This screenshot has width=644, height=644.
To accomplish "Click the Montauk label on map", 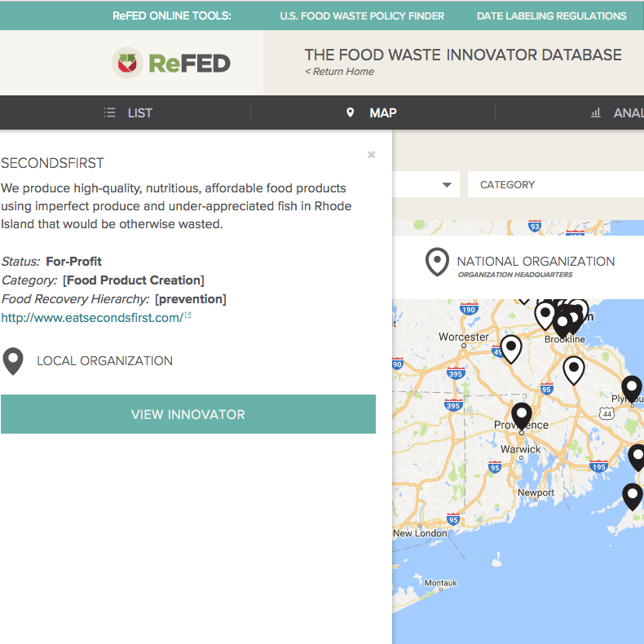I will point(441,583).
